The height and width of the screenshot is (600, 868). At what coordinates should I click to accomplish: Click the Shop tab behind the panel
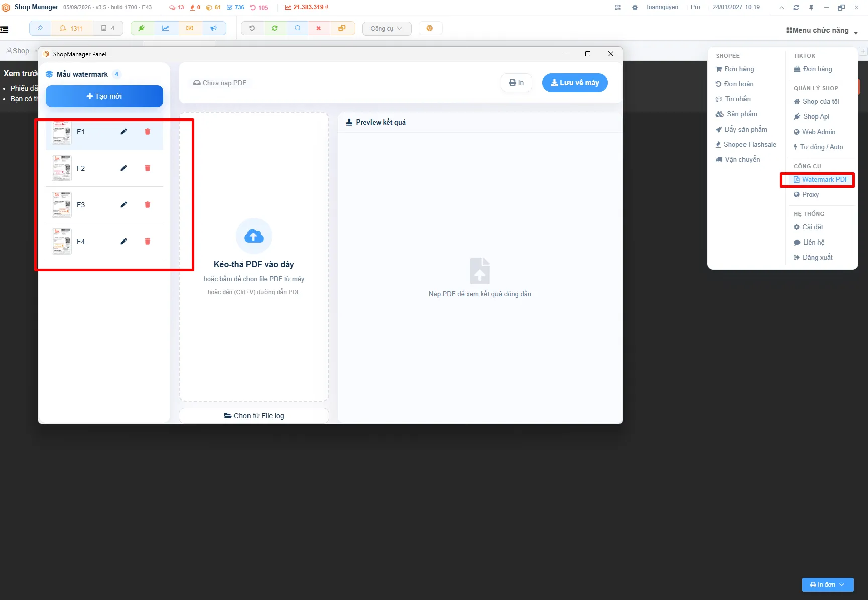tap(18, 51)
